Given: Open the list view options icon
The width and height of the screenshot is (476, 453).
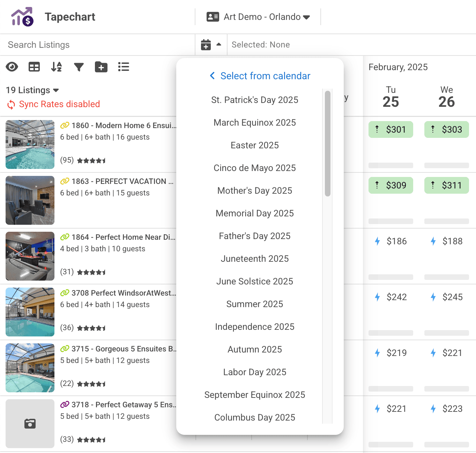Looking at the screenshot, I should [124, 67].
